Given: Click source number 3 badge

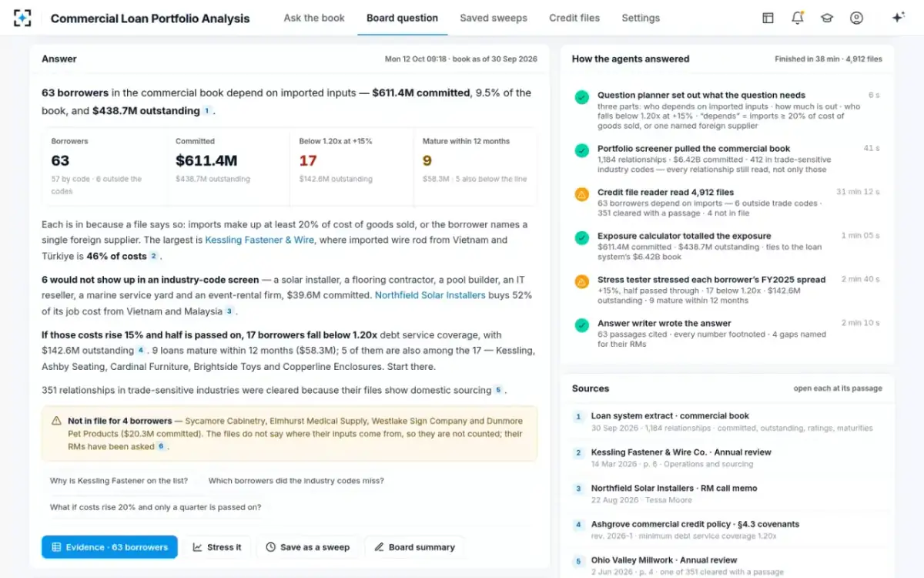Looking at the screenshot, I should pos(578,489).
